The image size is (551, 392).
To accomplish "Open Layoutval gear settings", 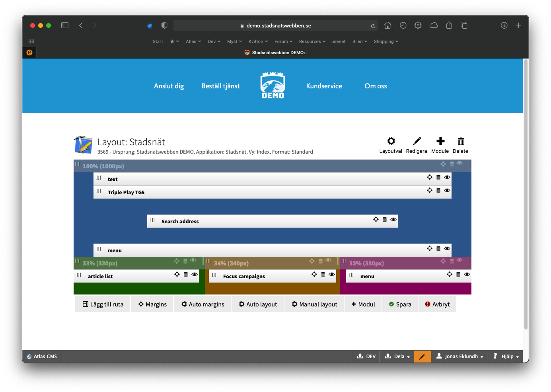I will 391,141.
